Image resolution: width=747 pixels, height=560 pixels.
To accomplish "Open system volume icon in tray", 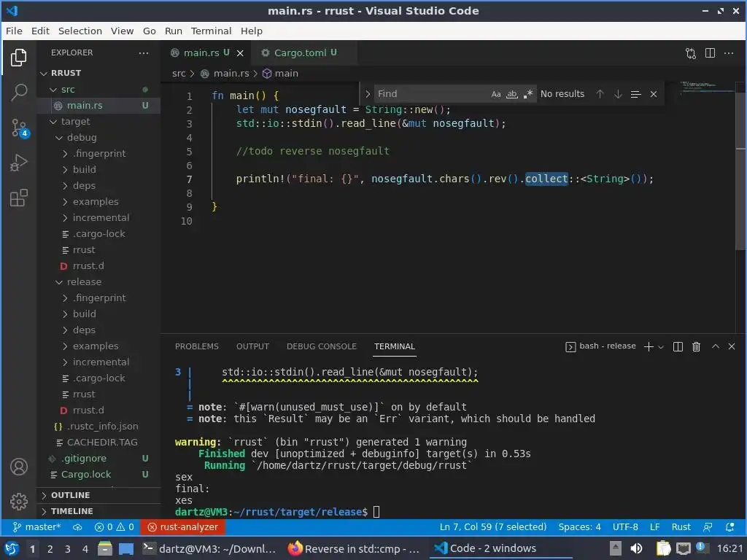I will click(636, 549).
